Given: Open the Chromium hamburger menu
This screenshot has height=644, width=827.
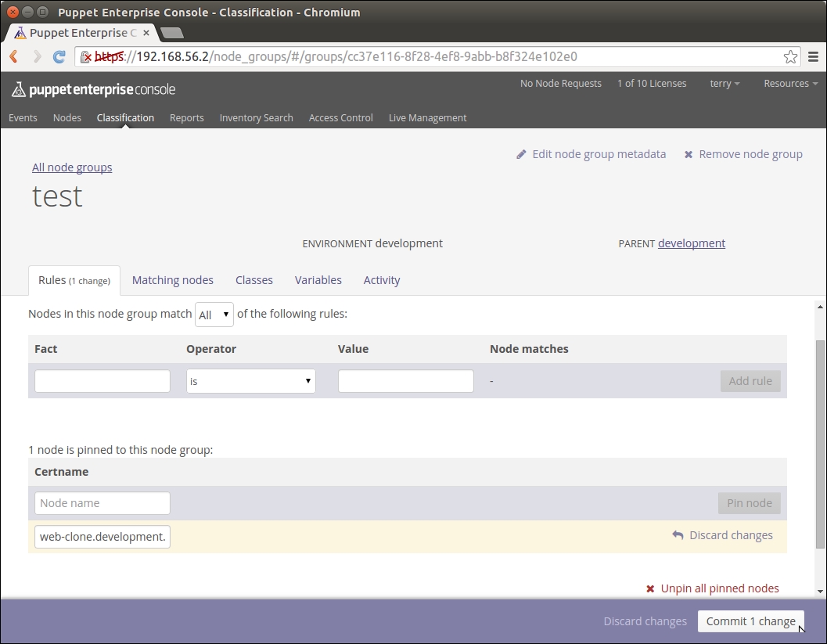Looking at the screenshot, I should [x=814, y=56].
